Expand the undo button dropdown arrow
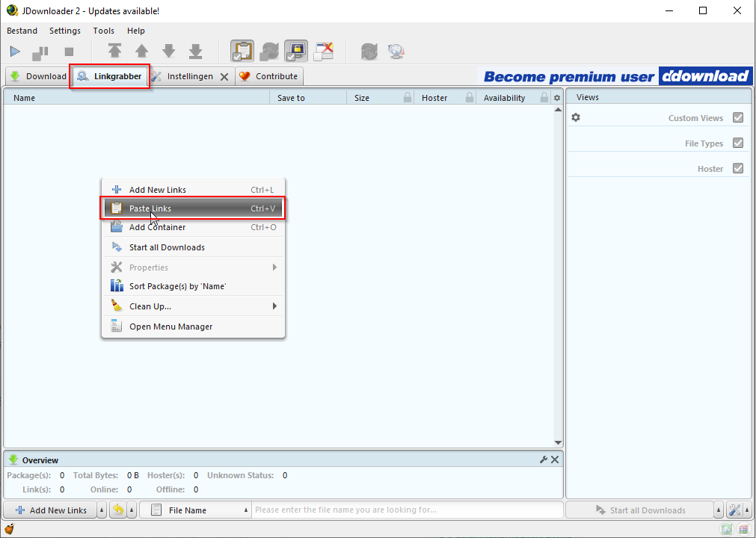The image size is (756, 538). [132, 510]
